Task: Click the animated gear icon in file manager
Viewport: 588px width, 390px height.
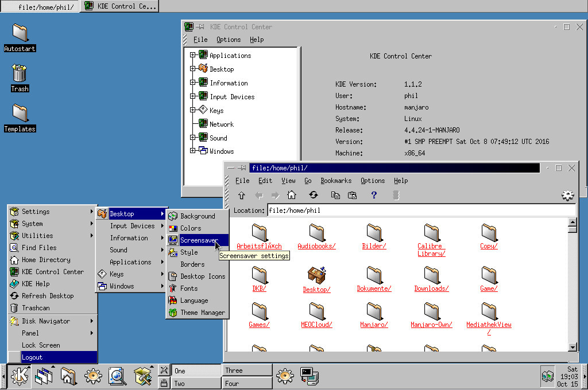Action: [567, 195]
